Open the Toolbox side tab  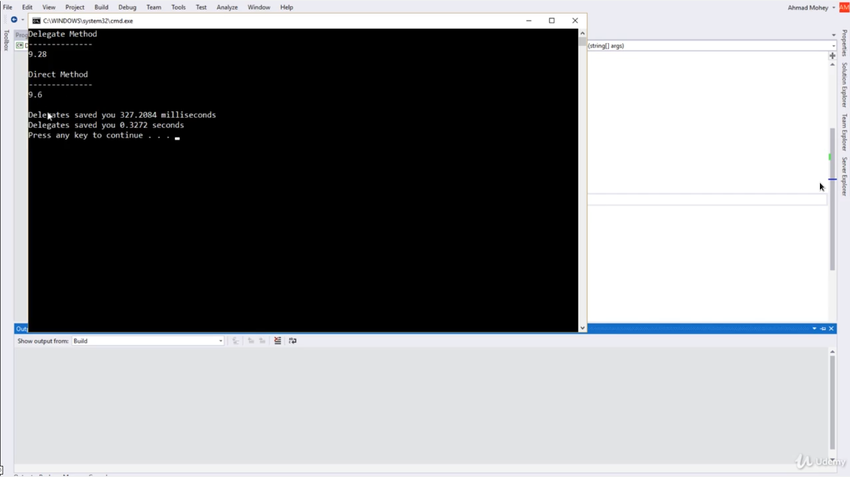coord(6,41)
